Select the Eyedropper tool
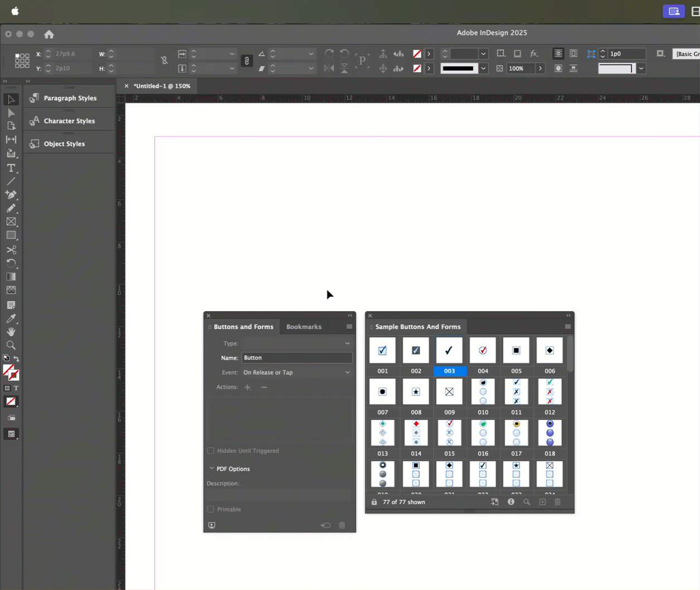 tap(11, 318)
